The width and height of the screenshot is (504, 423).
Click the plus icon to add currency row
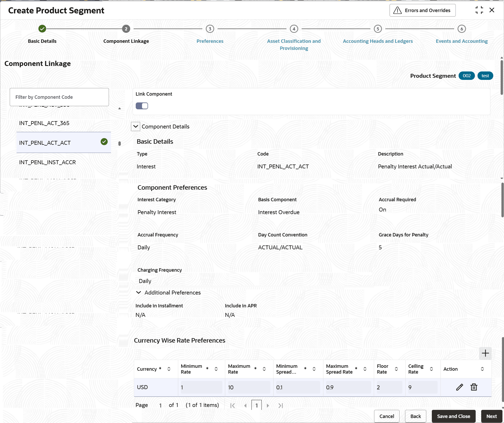485,353
